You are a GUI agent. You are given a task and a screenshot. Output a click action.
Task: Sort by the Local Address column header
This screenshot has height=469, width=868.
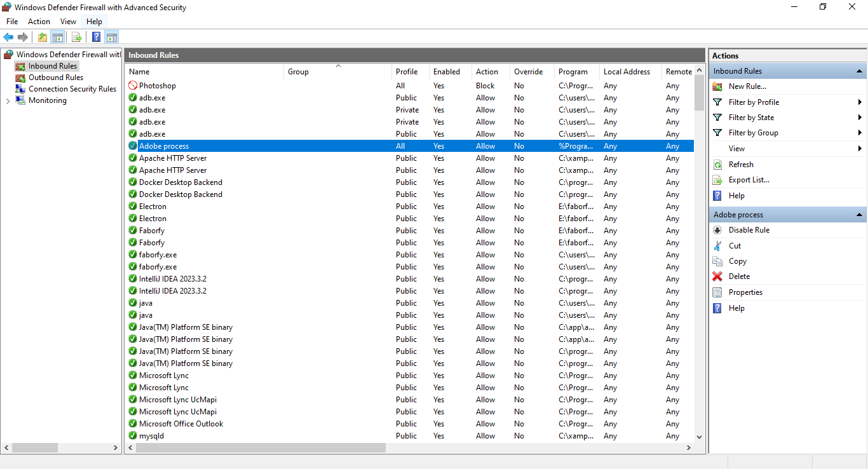click(630, 72)
